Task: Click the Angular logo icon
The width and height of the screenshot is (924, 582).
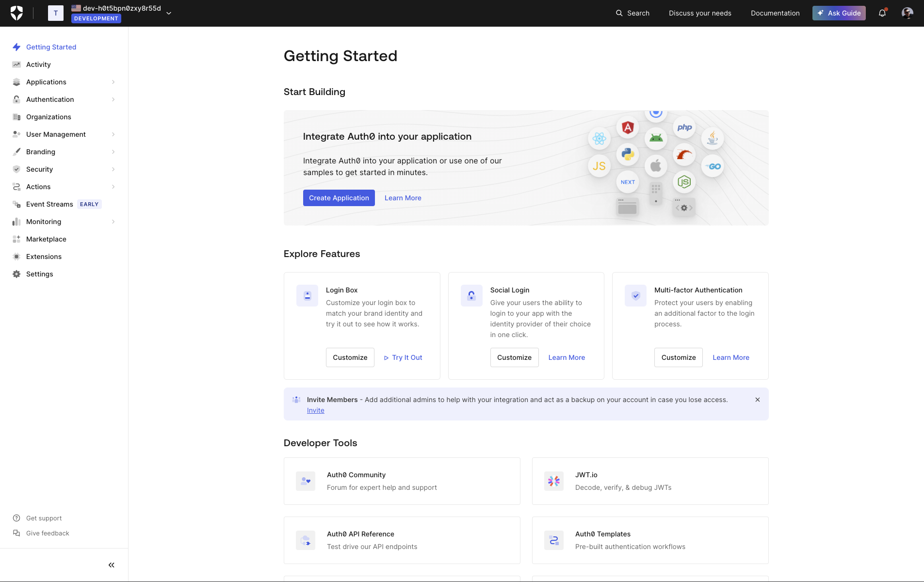Action: tap(628, 128)
